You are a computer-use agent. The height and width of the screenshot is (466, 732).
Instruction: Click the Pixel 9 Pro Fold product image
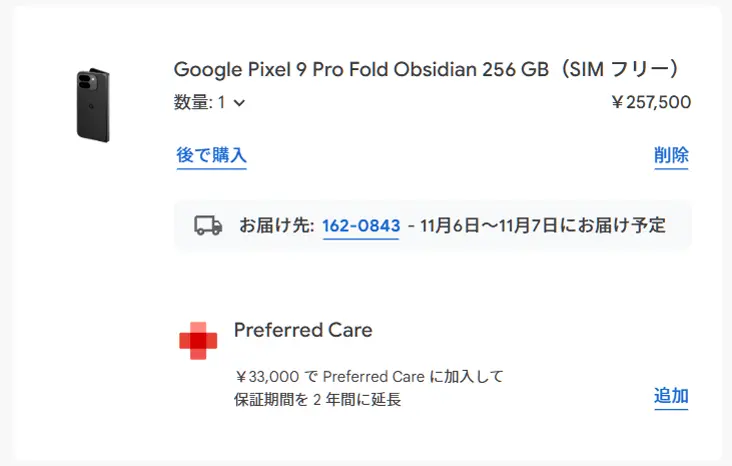coord(93,104)
